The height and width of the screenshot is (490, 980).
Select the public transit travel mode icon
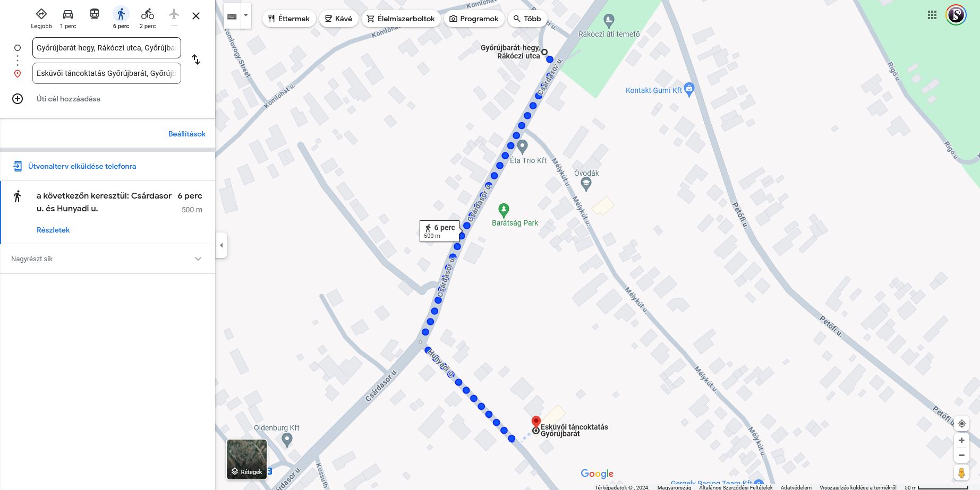pos(95,14)
